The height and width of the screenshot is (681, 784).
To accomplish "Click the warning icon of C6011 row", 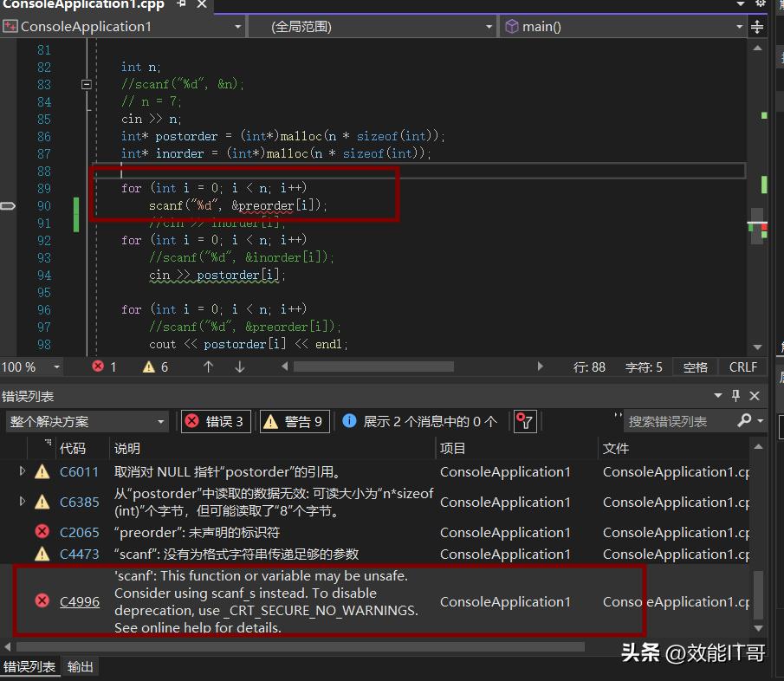I will 42,471.
